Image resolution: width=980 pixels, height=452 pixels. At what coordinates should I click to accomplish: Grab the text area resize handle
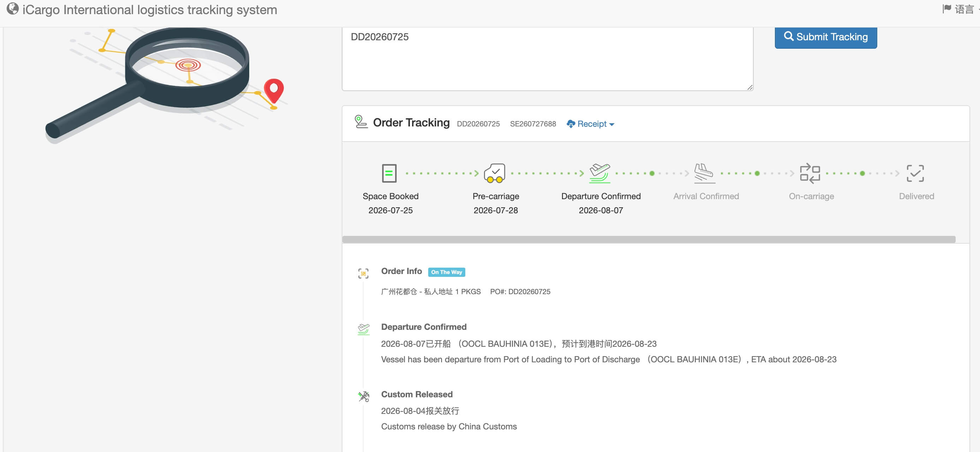(x=749, y=88)
